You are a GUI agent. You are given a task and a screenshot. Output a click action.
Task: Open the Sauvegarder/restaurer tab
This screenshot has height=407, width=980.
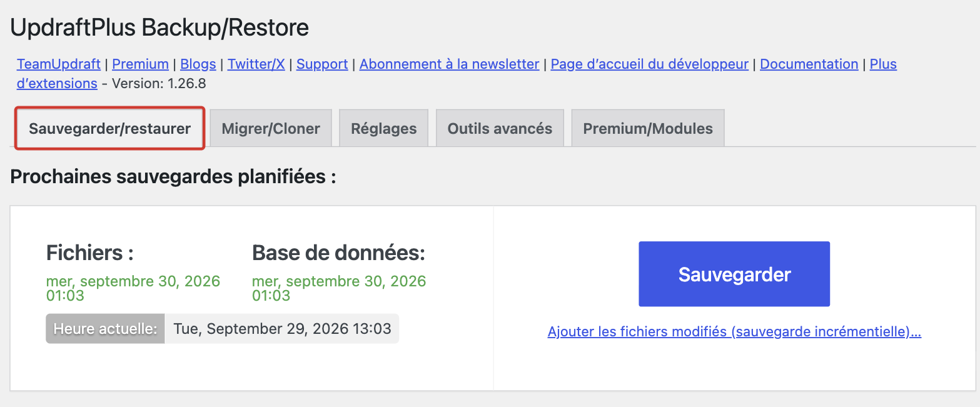tap(110, 129)
